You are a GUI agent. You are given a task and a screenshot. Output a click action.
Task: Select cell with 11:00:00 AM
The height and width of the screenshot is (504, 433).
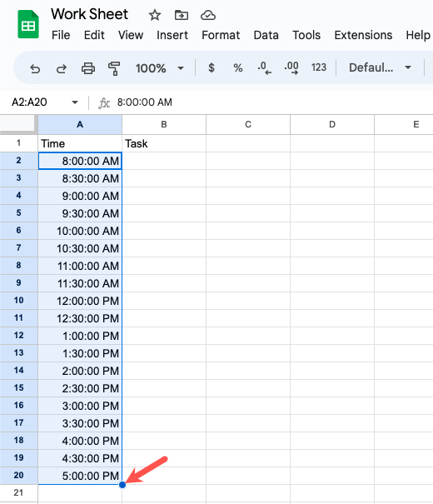80,266
